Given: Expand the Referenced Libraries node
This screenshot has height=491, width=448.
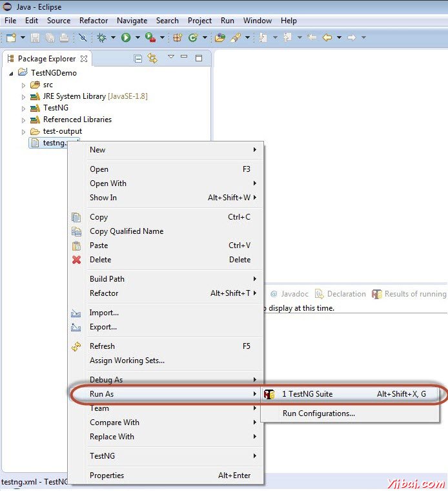Looking at the screenshot, I should click(23, 120).
